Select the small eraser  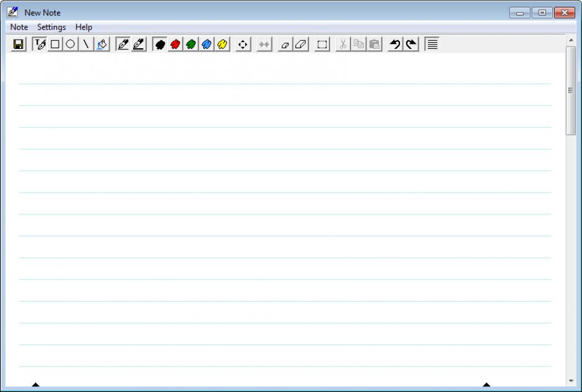pyautogui.click(x=285, y=45)
